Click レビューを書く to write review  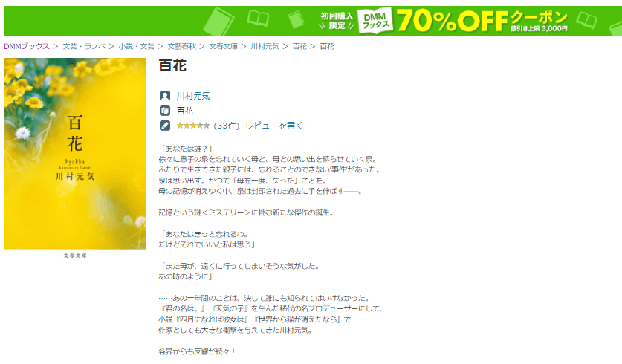[x=274, y=126]
